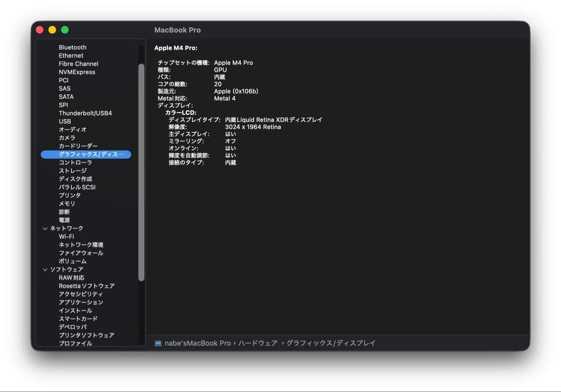Image resolution: width=561 pixels, height=392 pixels.
Task: Select デベロッパ in the sidebar
Action: 73,327
